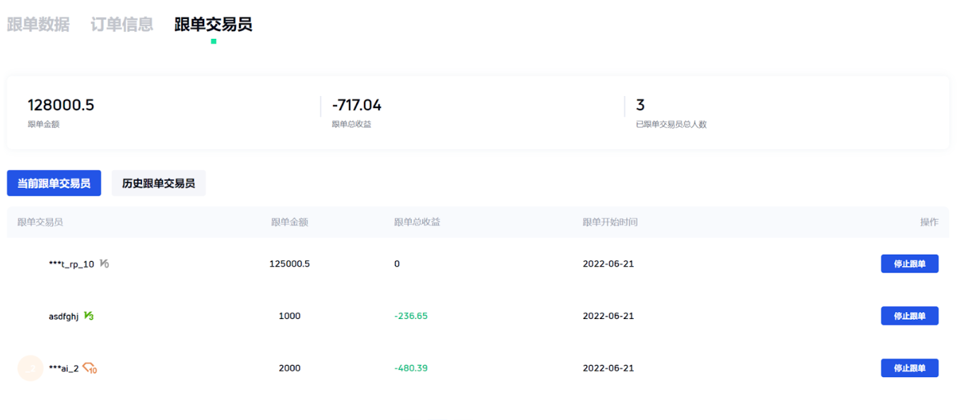Click the 跟单总收益 column header
The height and width of the screenshot is (420, 980).
coord(417,222)
